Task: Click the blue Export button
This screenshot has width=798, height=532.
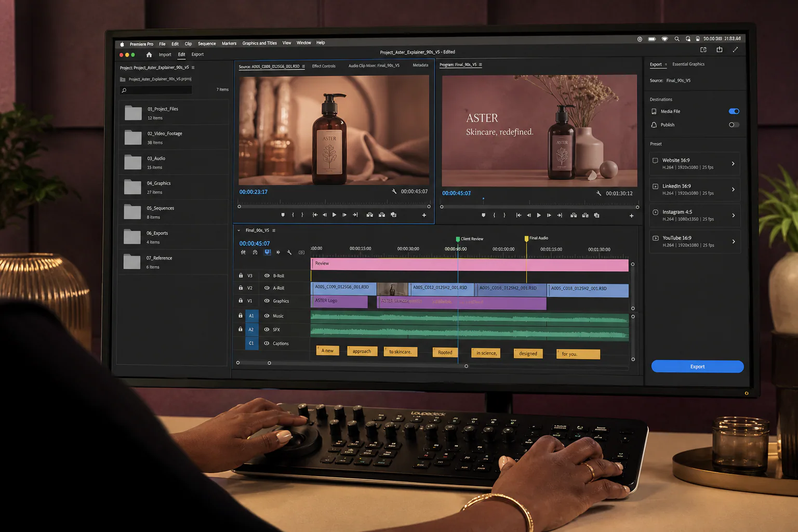Action: [697, 366]
